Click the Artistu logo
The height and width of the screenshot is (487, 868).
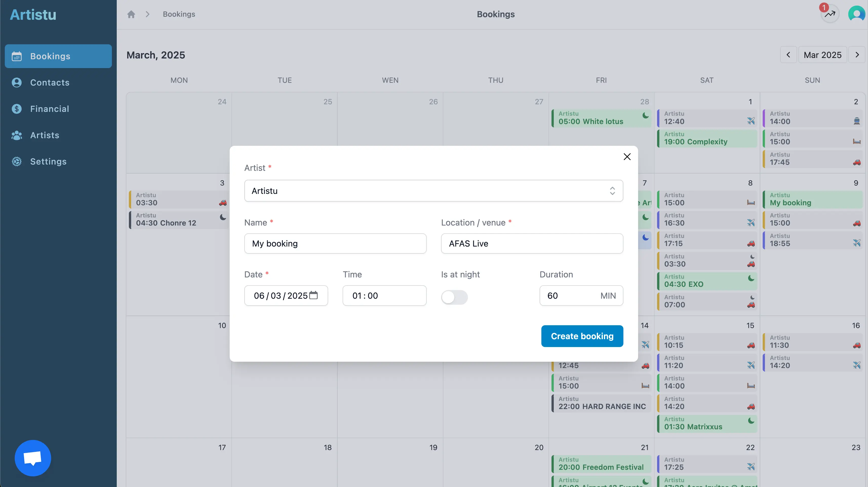point(33,14)
